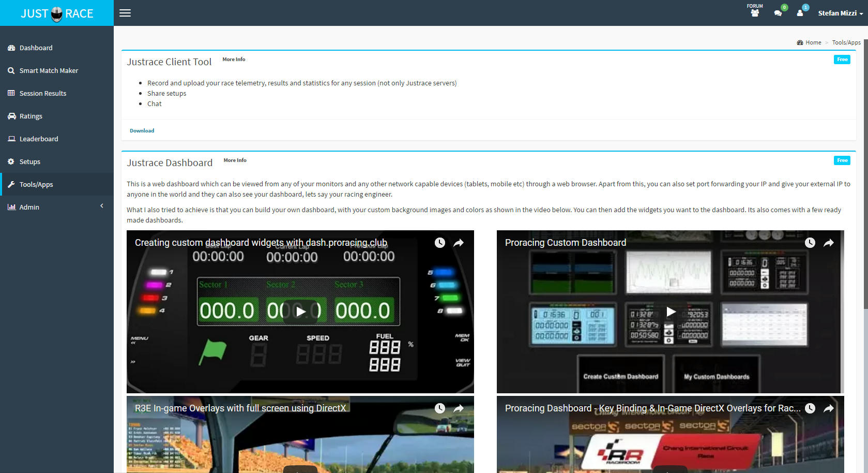Open More Info for Justrace Dashboard
The image size is (868, 473).
235,160
